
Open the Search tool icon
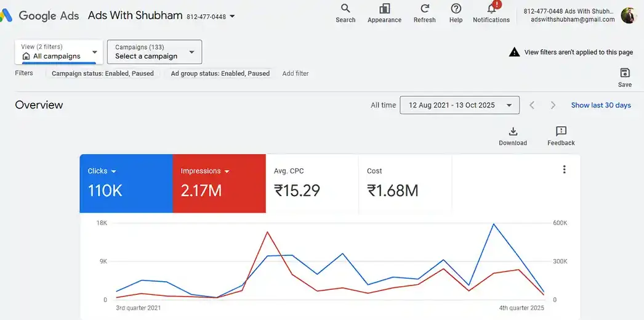[345, 9]
